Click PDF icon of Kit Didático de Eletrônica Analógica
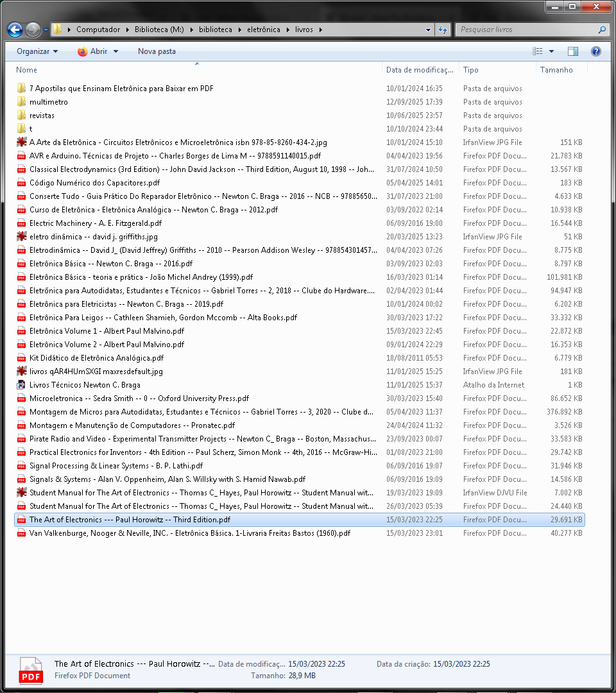This screenshot has height=693, width=616. point(21,358)
